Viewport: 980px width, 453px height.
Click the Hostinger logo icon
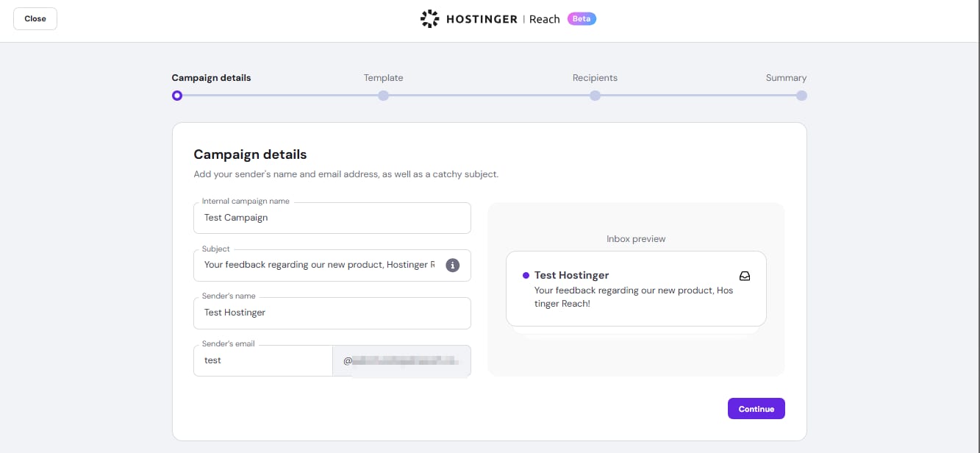click(x=429, y=19)
